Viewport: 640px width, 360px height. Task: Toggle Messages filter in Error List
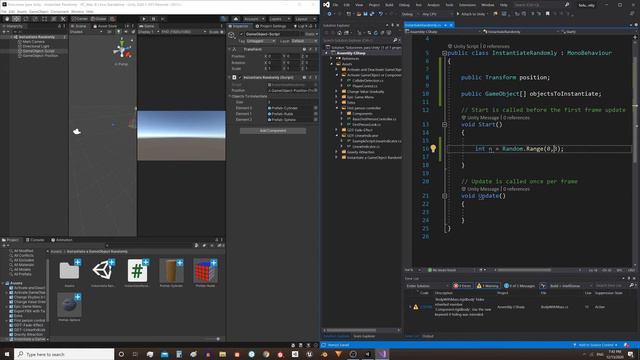tap(519, 286)
